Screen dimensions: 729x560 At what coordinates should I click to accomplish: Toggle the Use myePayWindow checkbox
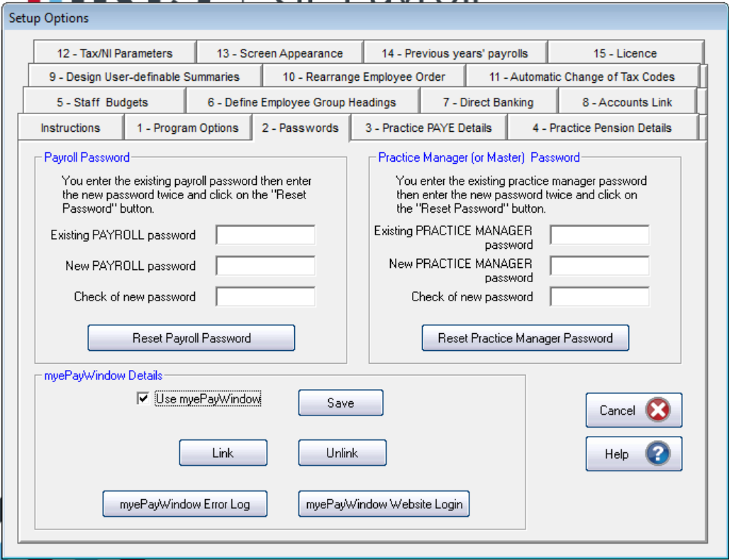click(x=143, y=398)
